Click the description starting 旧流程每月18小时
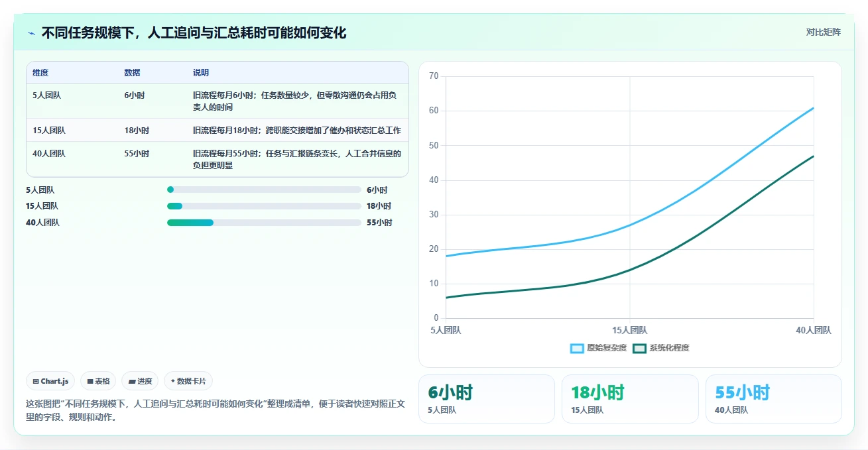 [x=297, y=131]
